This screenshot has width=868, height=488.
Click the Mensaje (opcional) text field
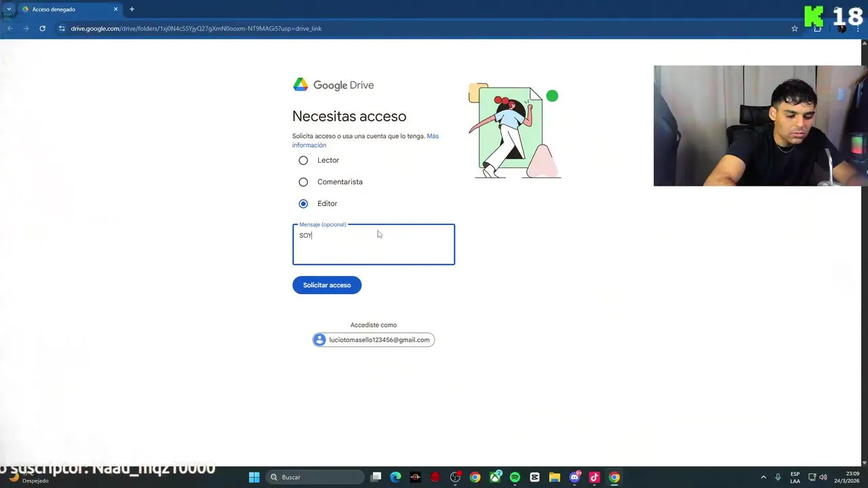pos(374,245)
